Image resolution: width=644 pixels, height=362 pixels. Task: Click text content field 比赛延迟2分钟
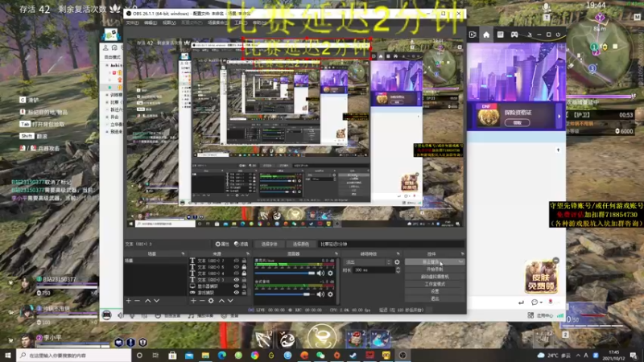(390, 244)
